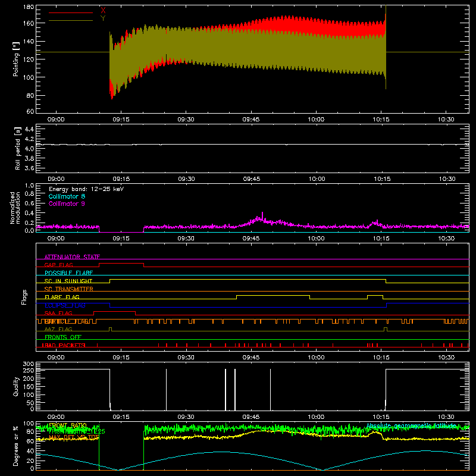Click the 140 value on Pointing axis
This screenshot has width=476, height=476.
pos(28,41)
